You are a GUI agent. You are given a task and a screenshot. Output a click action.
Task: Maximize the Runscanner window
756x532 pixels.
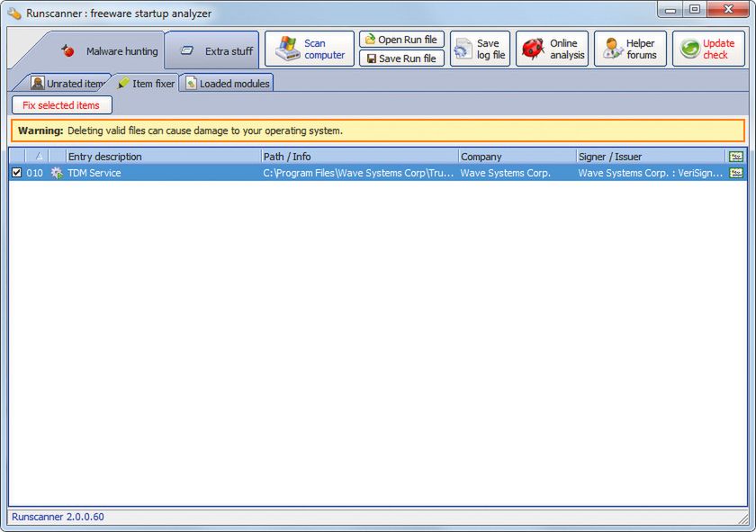pos(694,9)
